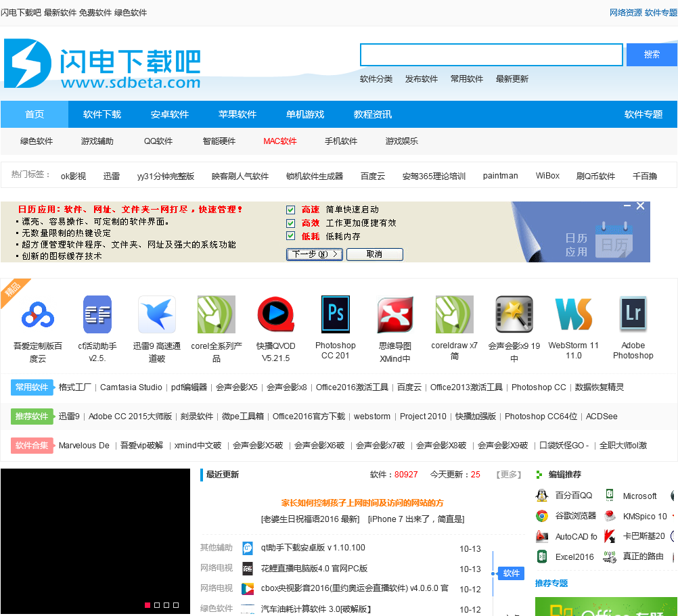Open the Adobe Photoshop Lr icon

point(633,314)
